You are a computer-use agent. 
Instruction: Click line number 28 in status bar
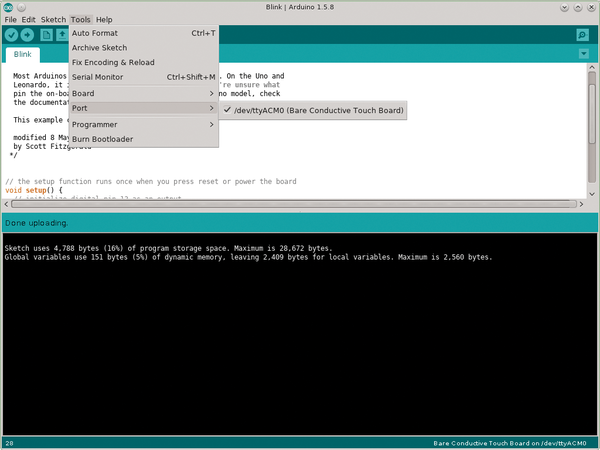click(x=10, y=443)
